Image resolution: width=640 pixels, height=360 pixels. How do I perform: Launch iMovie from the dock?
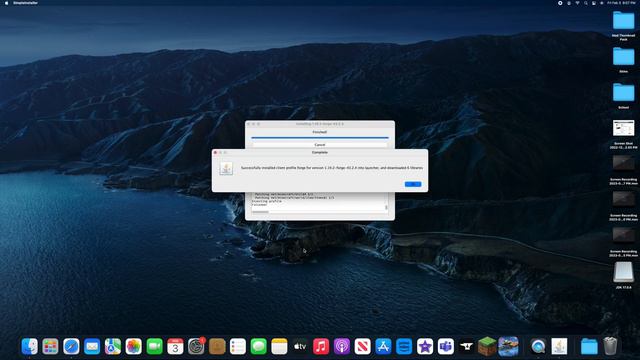coord(425,347)
